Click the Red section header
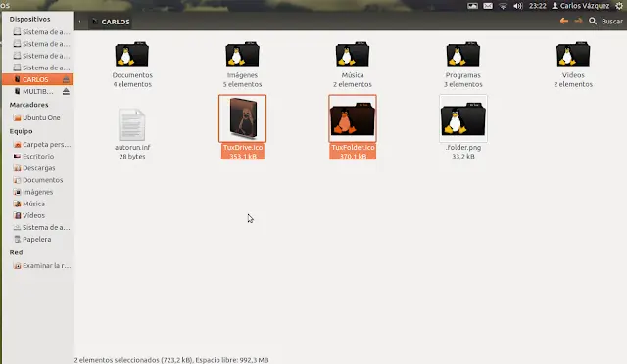 tap(16, 252)
